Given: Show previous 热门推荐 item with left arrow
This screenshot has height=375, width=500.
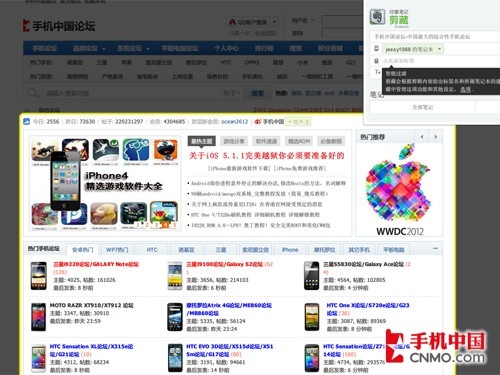Looking at the screenshot, I should tap(422, 137).
